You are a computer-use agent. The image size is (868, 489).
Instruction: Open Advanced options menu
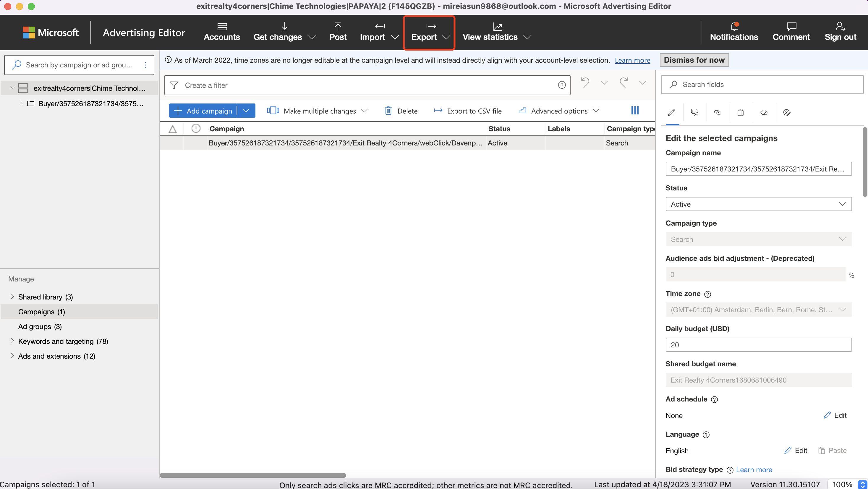click(x=559, y=111)
